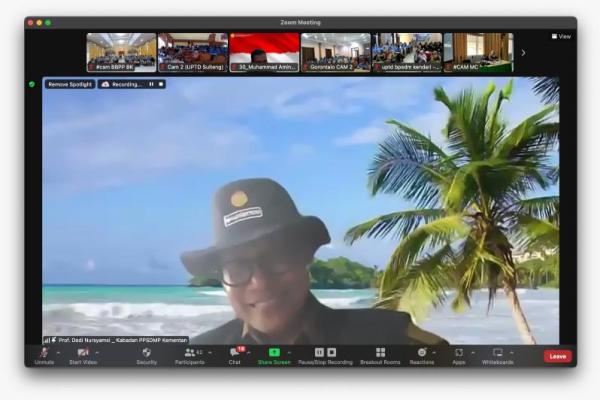
Task: Click the Prof. Dedi Nursyamsi name label
Action: coord(116,340)
